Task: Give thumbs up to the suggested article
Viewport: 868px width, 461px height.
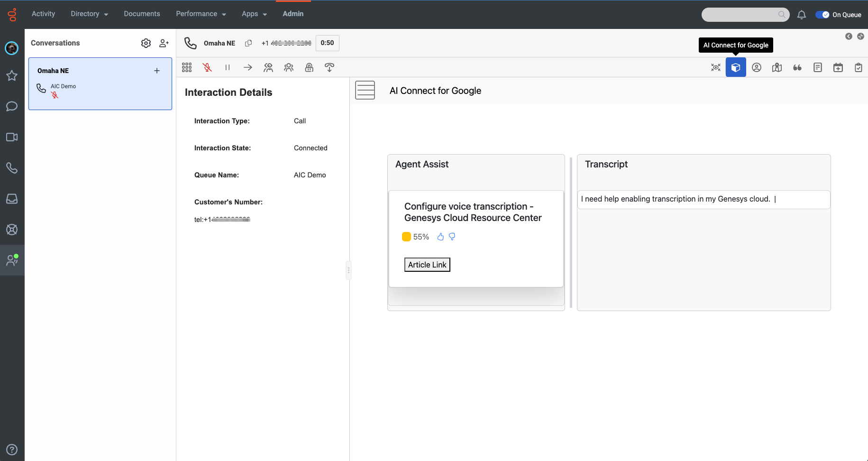Action: (x=440, y=237)
